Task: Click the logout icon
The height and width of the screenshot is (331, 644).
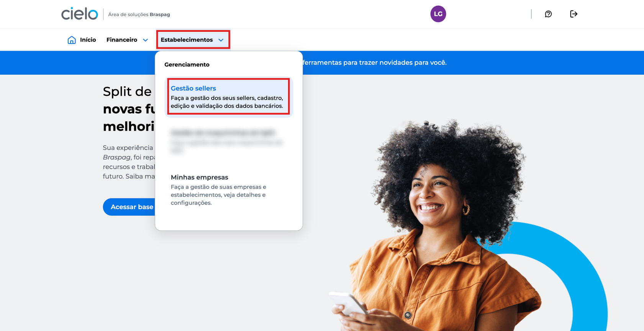Action: (x=574, y=14)
